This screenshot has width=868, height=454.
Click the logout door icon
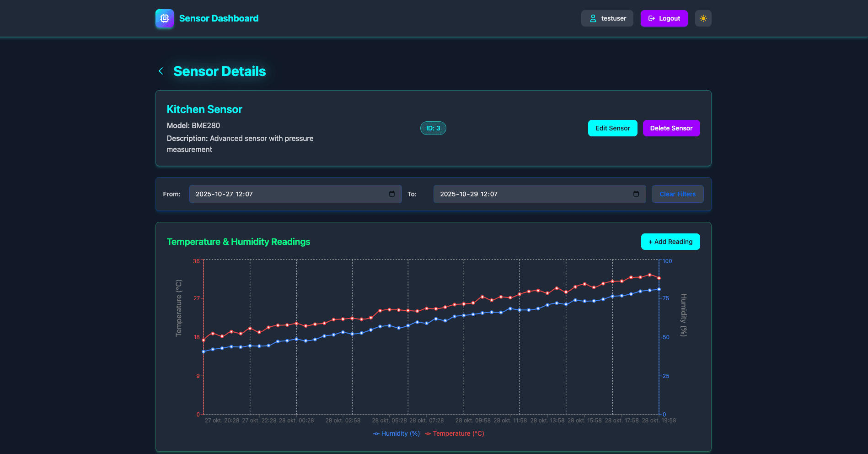(x=651, y=18)
